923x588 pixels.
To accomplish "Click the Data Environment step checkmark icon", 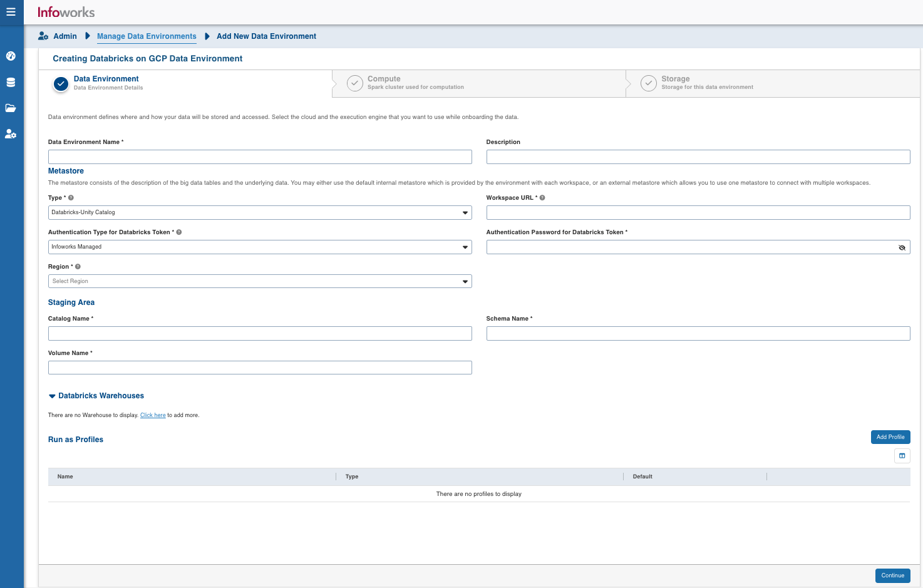I will click(x=61, y=83).
